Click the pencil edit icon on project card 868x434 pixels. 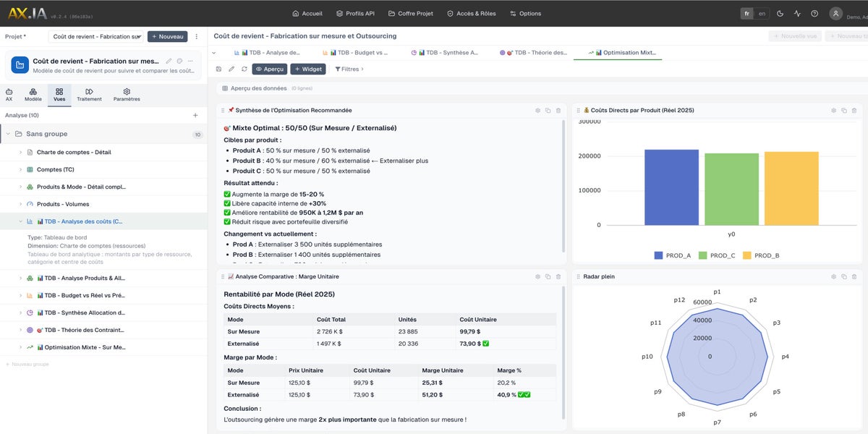(x=169, y=61)
